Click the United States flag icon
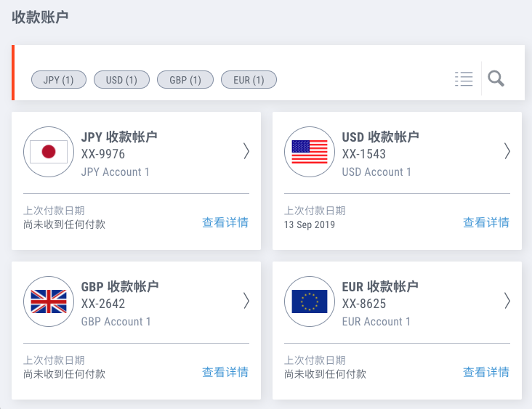The width and height of the screenshot is (532, 409). point(310,152)
